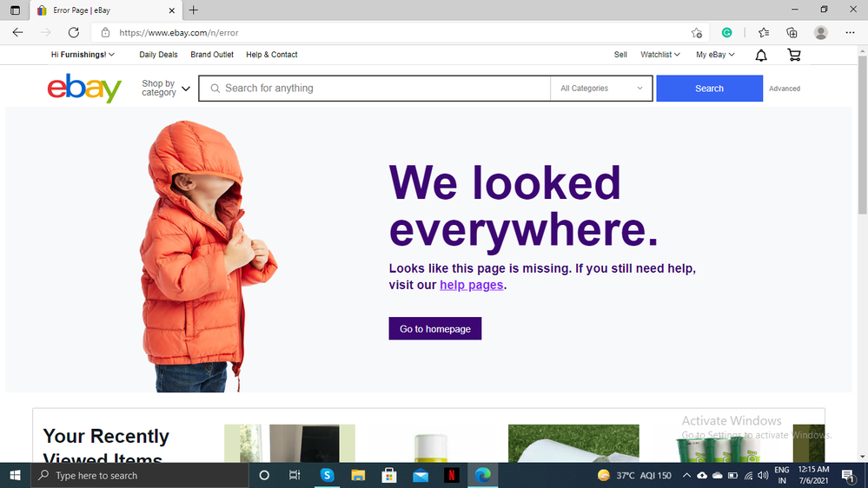This screenshot has height=488, width=868.
Task: Open the Collections icon
Action: [792, 33]
